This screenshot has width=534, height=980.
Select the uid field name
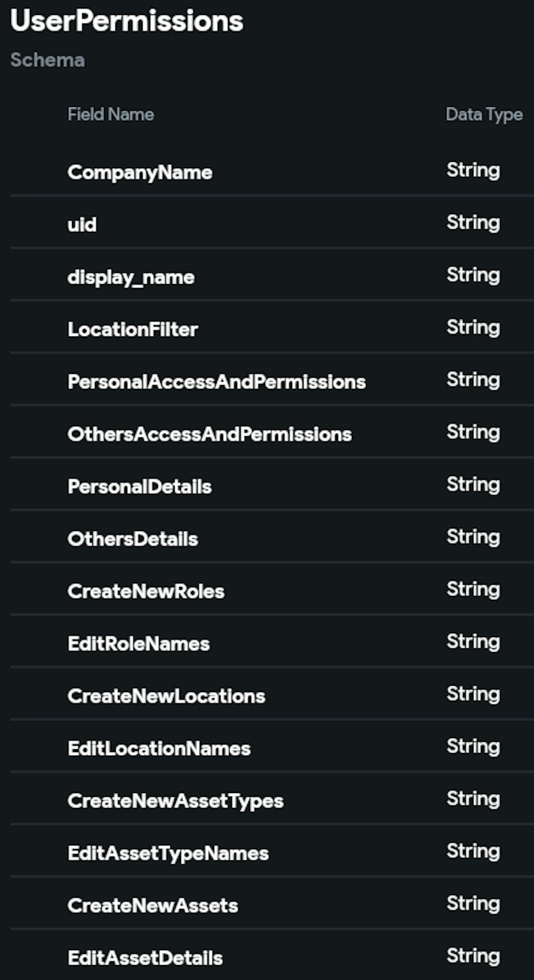82,224
